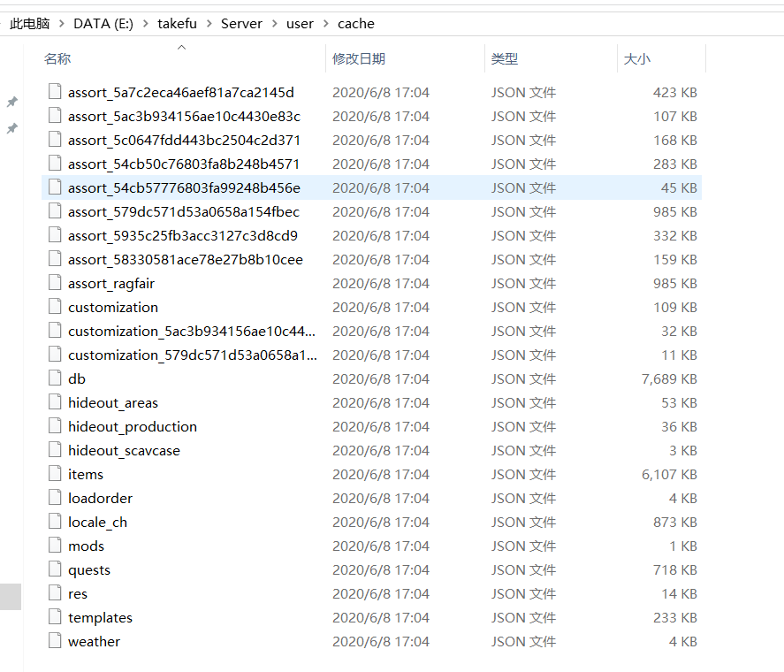Click the file icon of assort_5c0647fdd443bc2504c2d371

[x=55, y=140]
